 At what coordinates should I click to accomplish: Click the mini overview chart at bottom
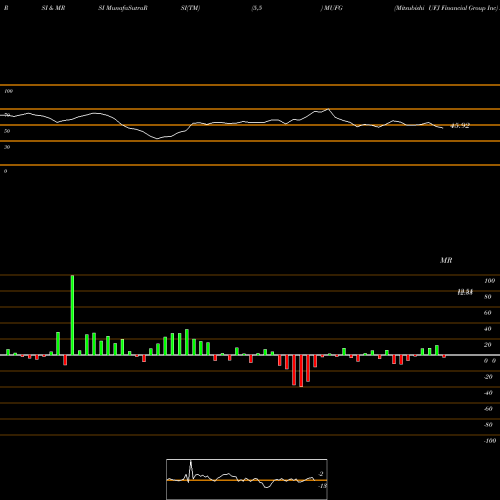247,479
